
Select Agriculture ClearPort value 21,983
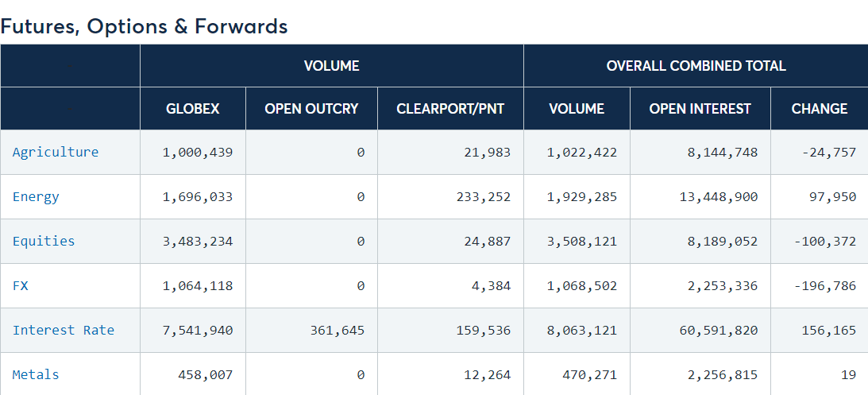point(488,153)
